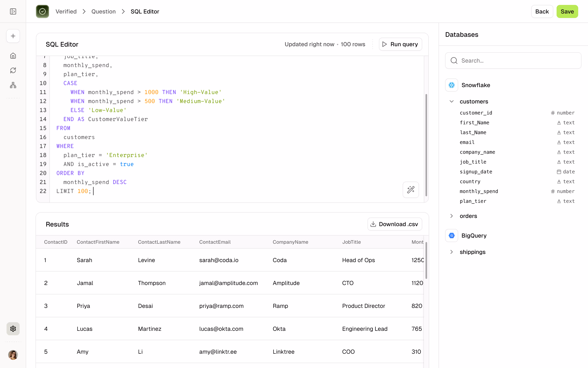Select job_title column in schema
The image size is (588, 368).
coord(473,162)
